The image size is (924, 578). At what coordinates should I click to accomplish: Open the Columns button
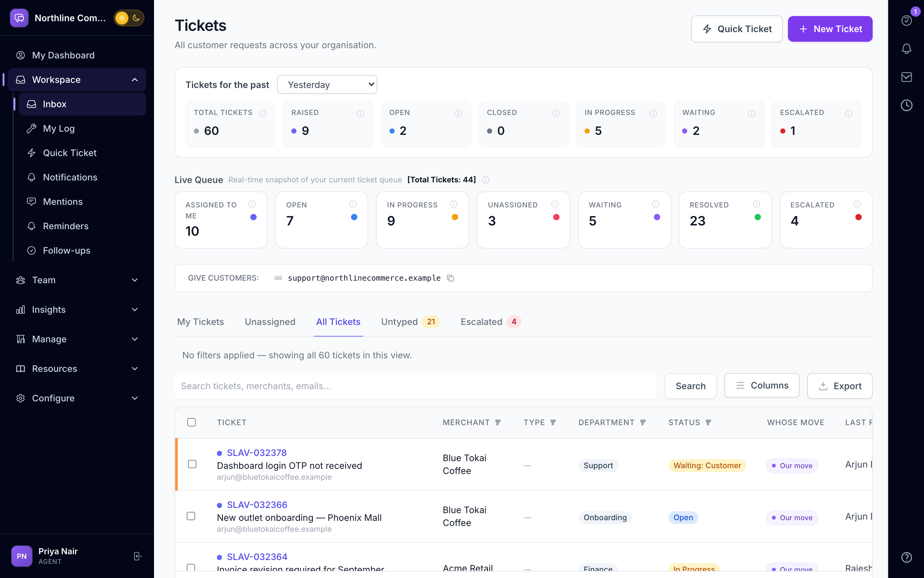762,385
